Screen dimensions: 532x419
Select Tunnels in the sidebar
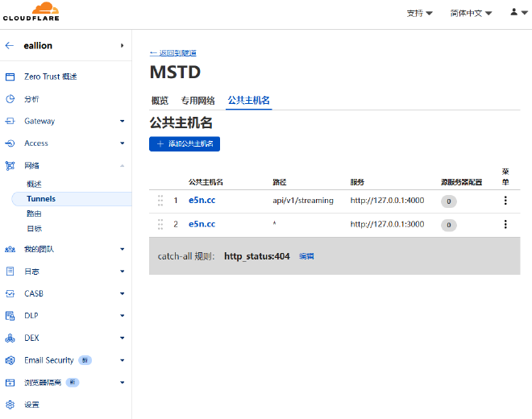(x=72, y=199)
